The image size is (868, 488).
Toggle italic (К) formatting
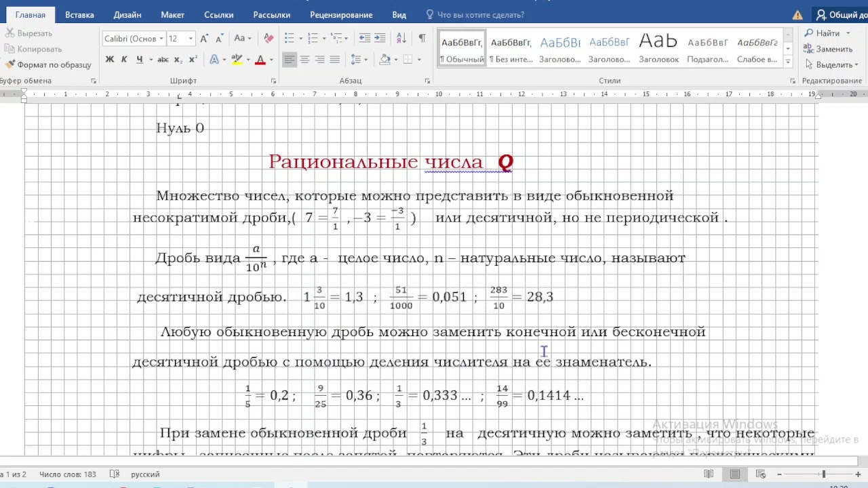[124, 60]
